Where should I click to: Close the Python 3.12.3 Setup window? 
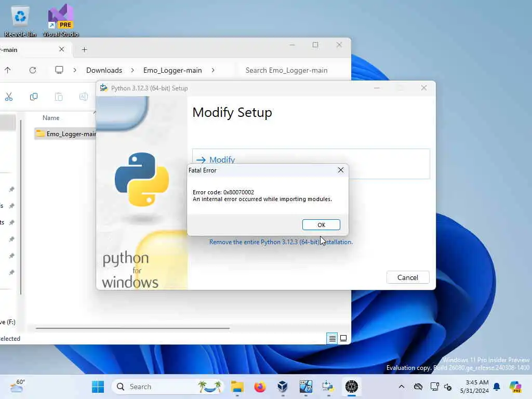pyautogui.click(x=424, y=88)
